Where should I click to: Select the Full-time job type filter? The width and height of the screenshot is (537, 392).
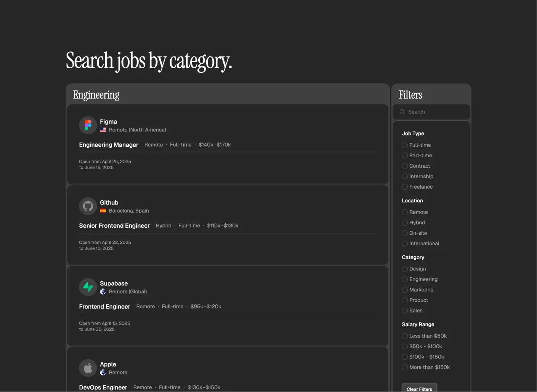click(405, 145)
